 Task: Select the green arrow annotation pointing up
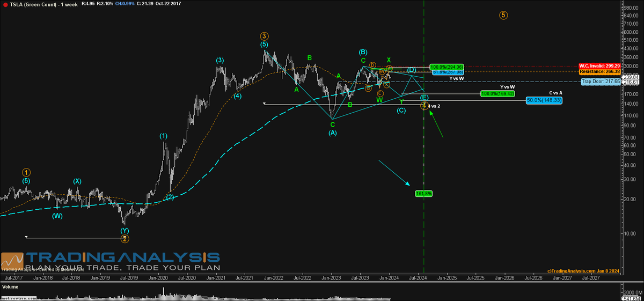point(437,124)
